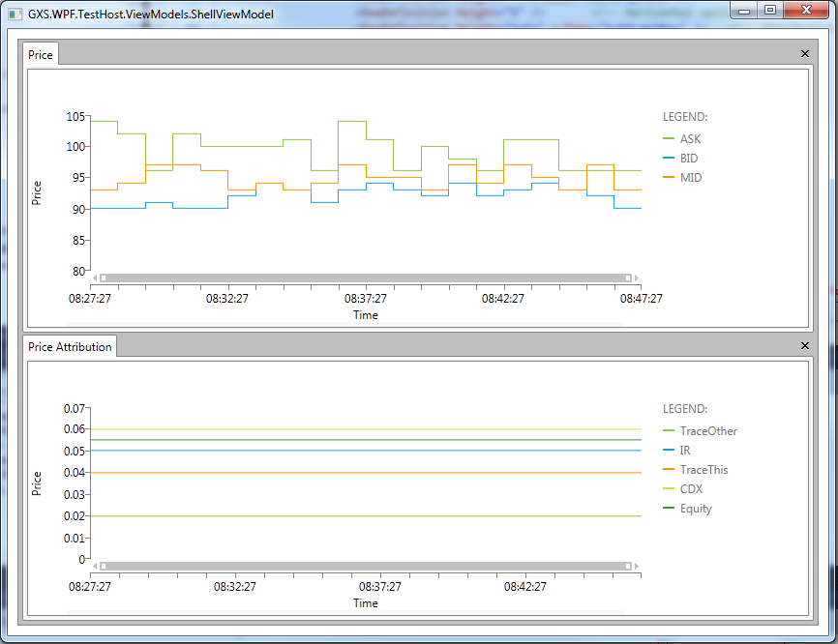The image size is (838, 644).
Task: Click the CDX legend entry
Action: pyautogui.click(x=682, y=488)
